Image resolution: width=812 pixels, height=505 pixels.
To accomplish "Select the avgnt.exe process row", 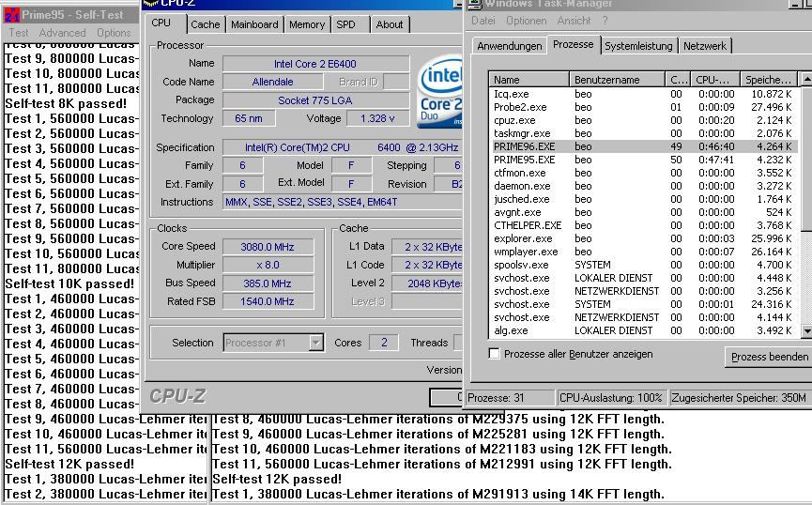I will tap(643, 212).
